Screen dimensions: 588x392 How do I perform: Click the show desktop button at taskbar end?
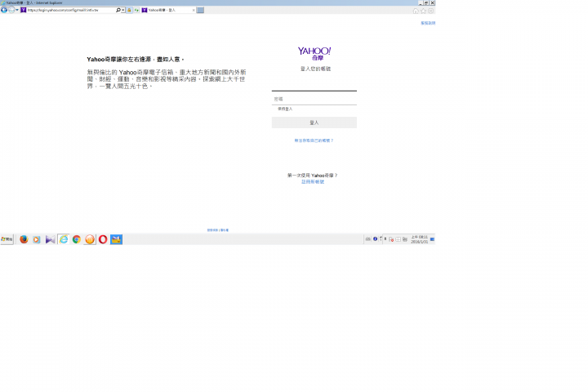click(432, 239)
